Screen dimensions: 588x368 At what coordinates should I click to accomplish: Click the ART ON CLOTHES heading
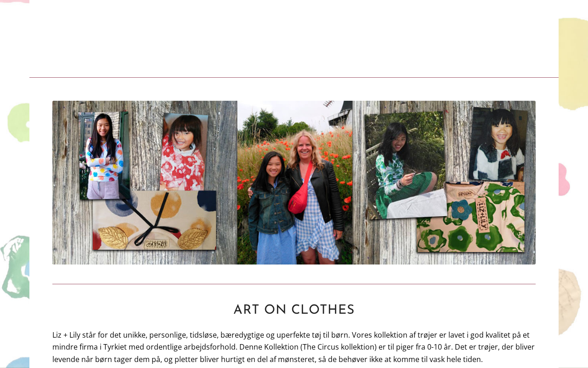[294, 310]
